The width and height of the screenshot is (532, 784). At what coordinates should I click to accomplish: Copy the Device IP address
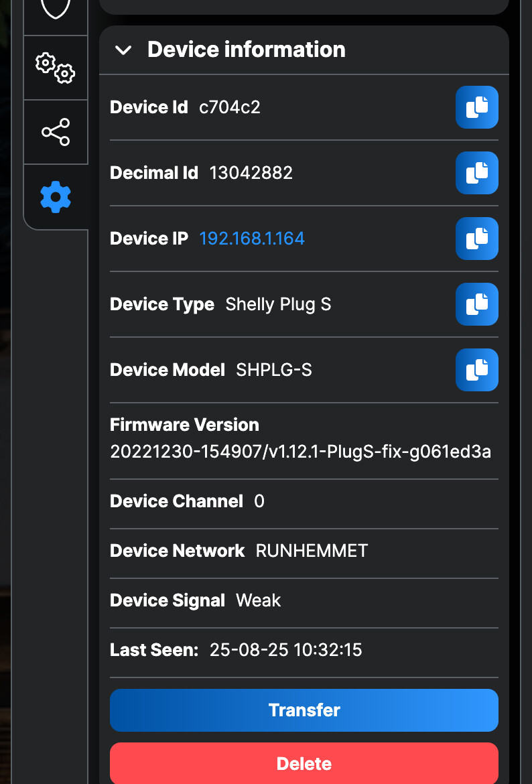tap(476, 239)
